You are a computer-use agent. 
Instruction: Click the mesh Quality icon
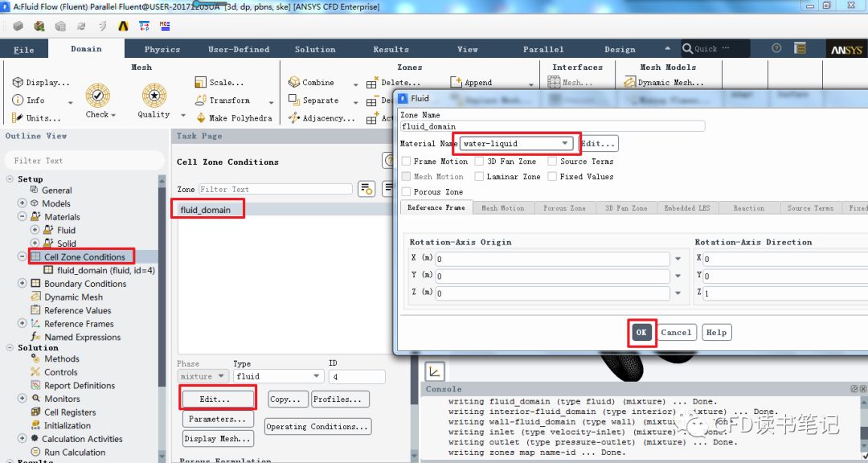point(154,96)
